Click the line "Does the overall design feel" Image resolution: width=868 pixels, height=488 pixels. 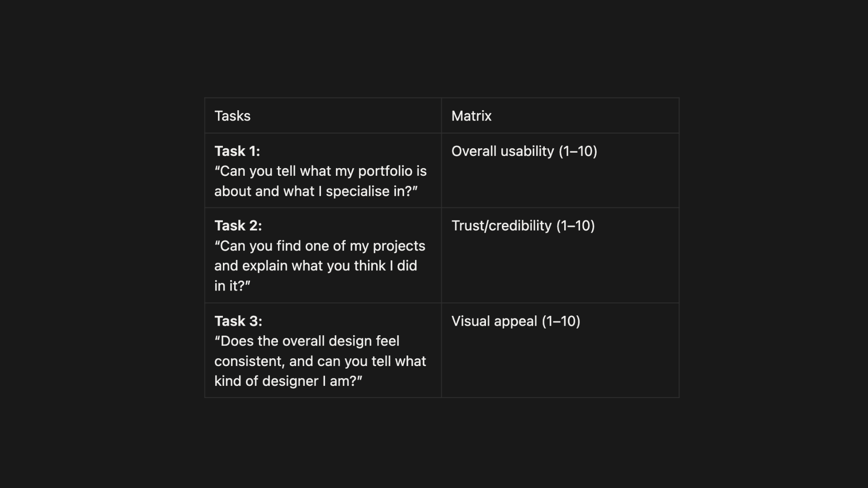(x=307, y=341)
